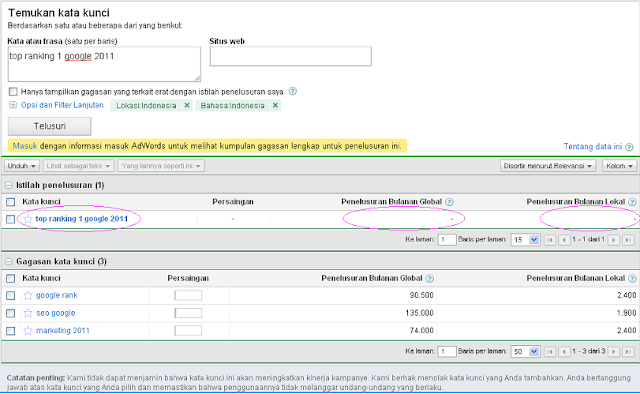Sort Gagasan table by Kata kunci header
Viewport: 640px width, 394px height.
41,278
